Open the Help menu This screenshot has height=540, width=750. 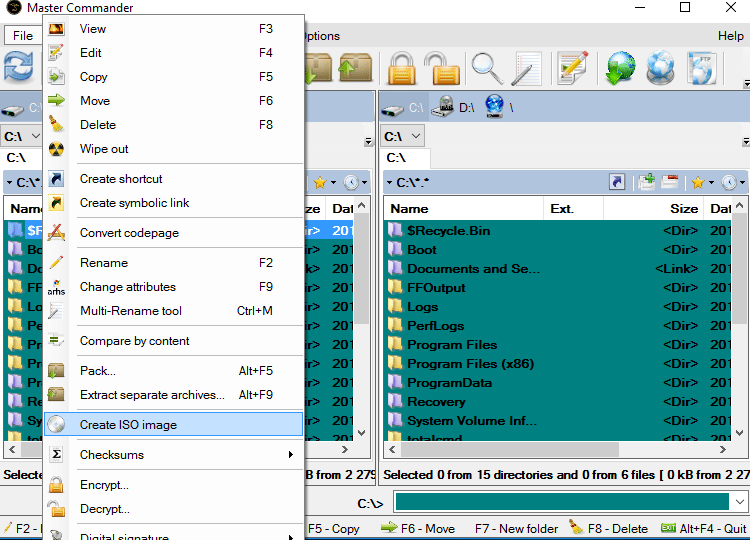coord(730,35)
